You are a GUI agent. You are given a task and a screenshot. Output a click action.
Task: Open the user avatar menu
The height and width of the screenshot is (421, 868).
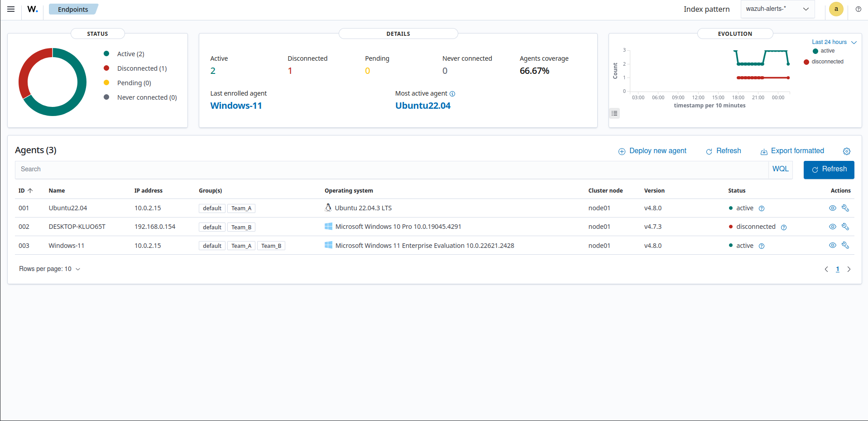836,9
